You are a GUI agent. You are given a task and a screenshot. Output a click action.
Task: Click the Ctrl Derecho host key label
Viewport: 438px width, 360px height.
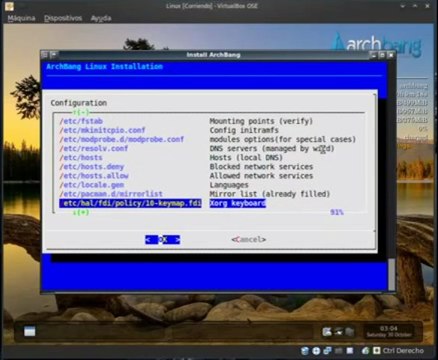pyautogui.click(x=403, y=351)
